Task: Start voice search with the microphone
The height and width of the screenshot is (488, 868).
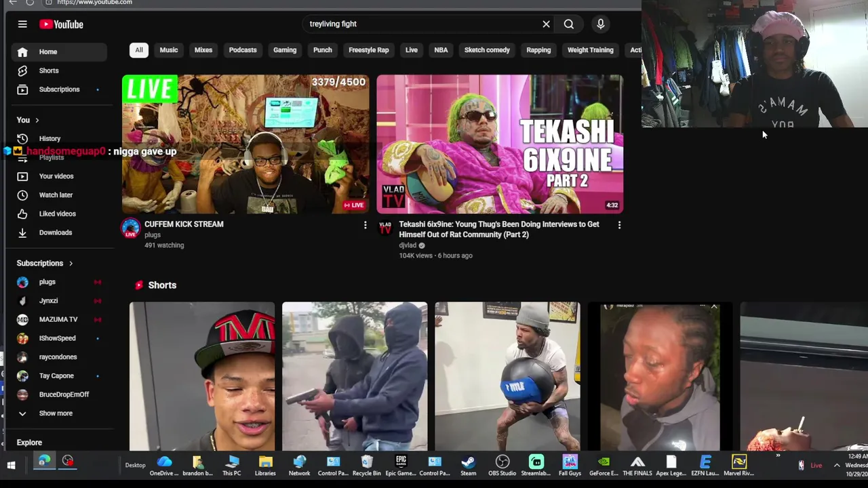Action: [600, 24]
